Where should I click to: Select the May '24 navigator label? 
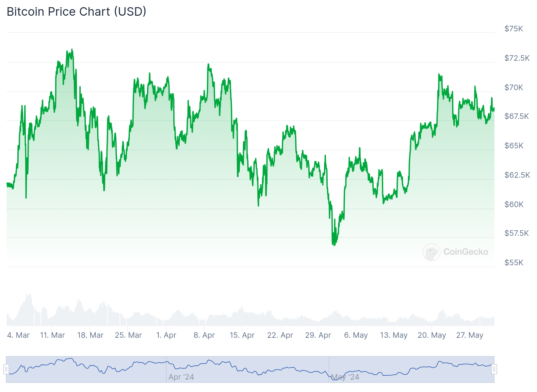click(345, 377)
